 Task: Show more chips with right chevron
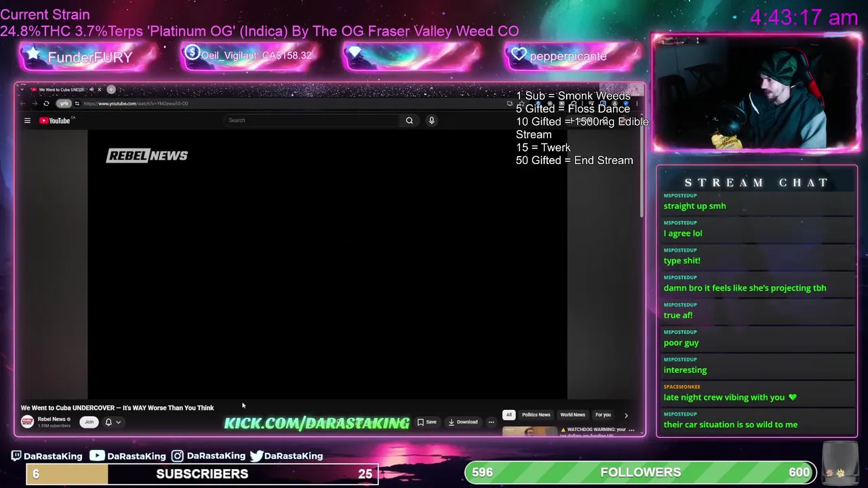point(626,415)
